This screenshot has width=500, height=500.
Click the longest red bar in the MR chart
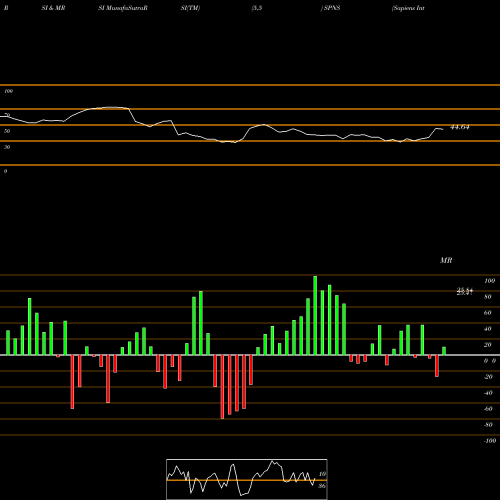tap(222, 387)
